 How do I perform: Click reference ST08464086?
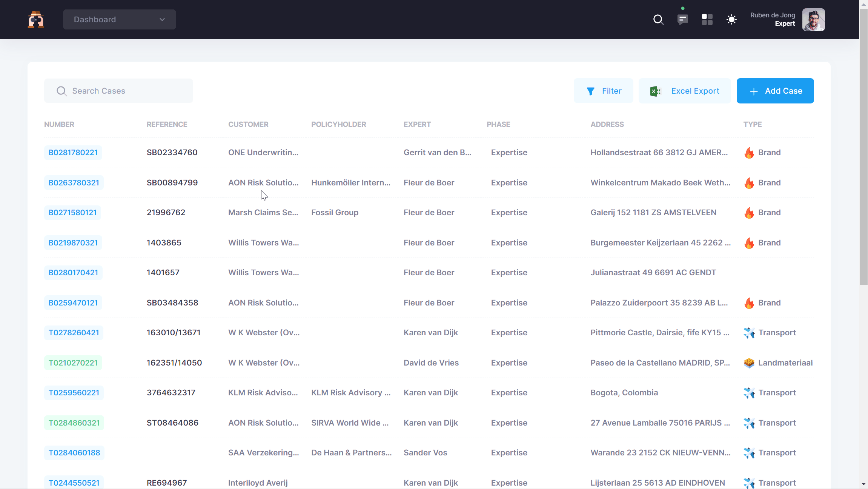172,423
